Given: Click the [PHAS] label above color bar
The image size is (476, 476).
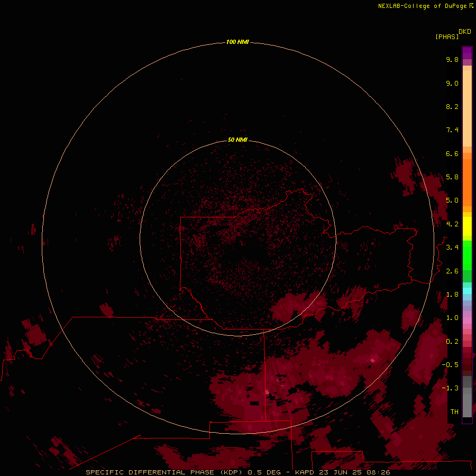Looking at the screenshot, I should pyautogui.click(x=447, y=36).
